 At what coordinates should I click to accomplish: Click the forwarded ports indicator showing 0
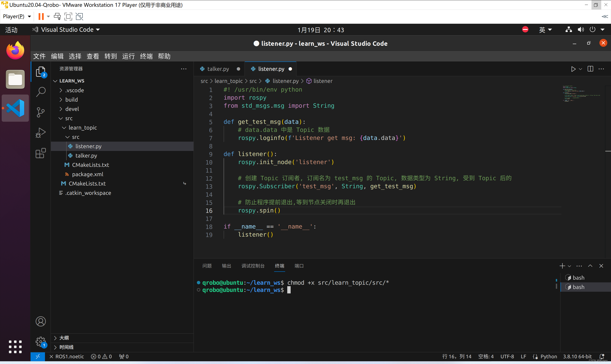(124, 356)
